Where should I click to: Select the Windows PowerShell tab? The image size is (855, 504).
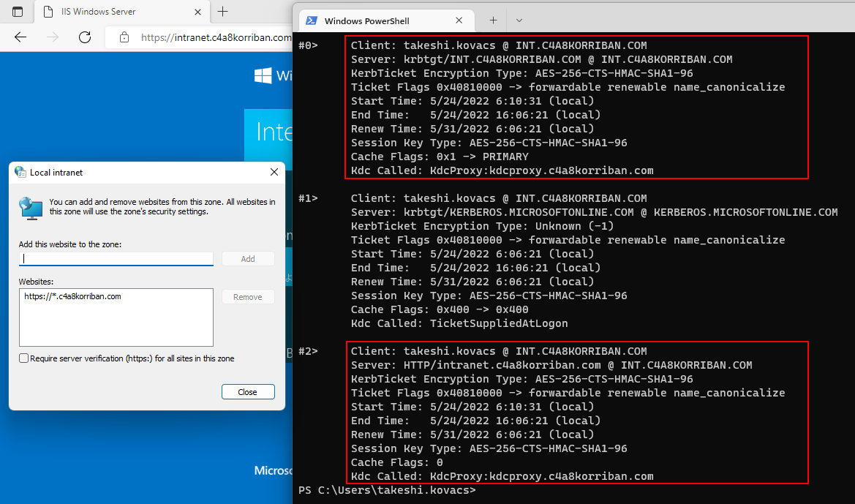[x=387, y=20]
